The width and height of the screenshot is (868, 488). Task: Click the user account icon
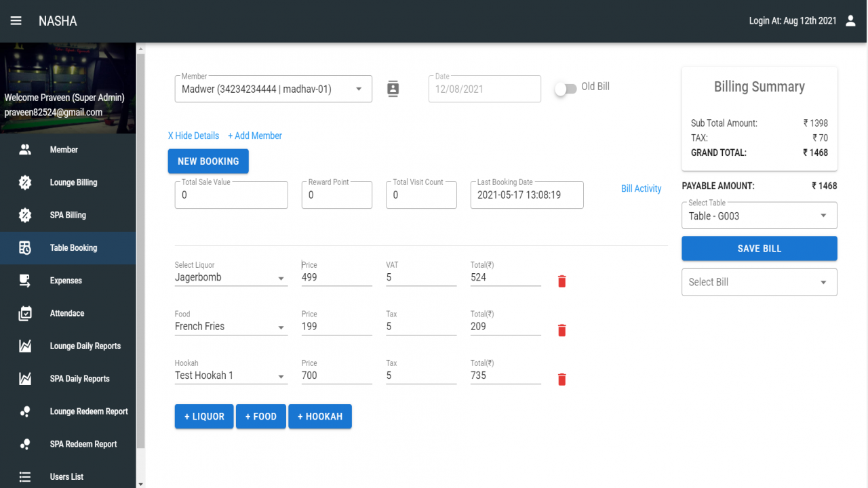point(850,21)
